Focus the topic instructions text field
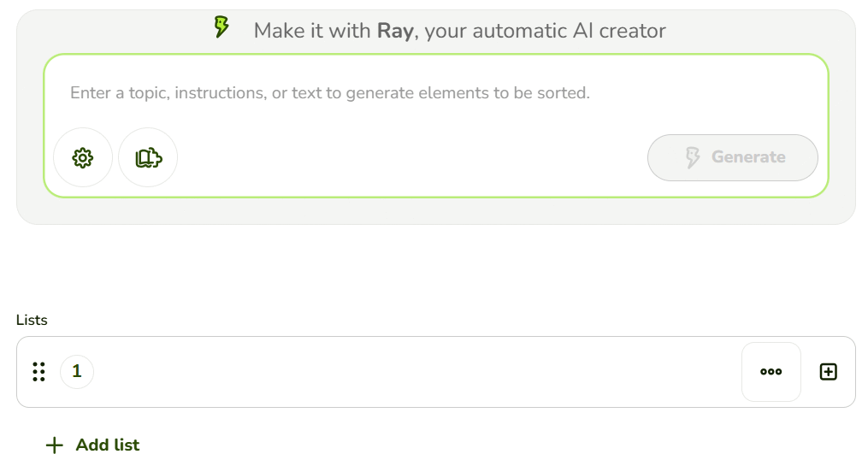The image size is (868, 454). pyautogui.click(x=435, y=92)
